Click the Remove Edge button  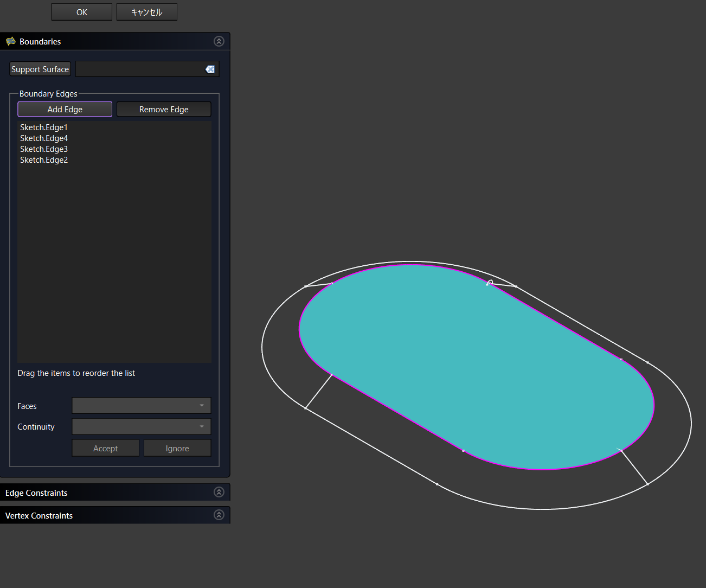pos(164,109)
